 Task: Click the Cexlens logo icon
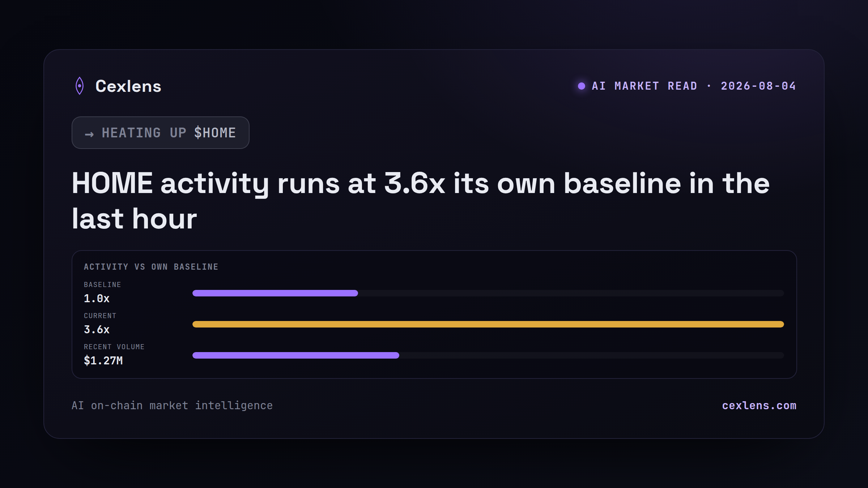tap(80, 86)
